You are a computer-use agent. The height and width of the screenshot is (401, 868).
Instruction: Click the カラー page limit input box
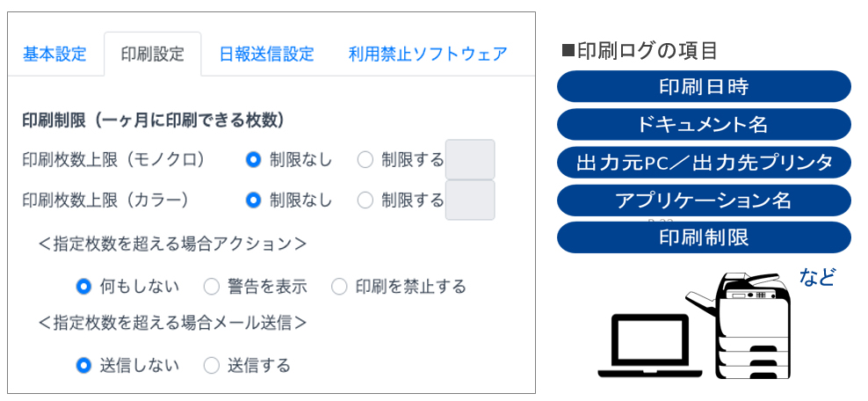tap(470, 200)
